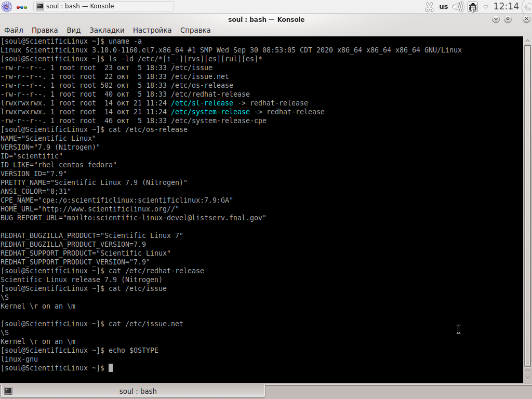The image size is (532, 399).
Task: Click the activity dots next to the launcher
Action: [22, 7]
